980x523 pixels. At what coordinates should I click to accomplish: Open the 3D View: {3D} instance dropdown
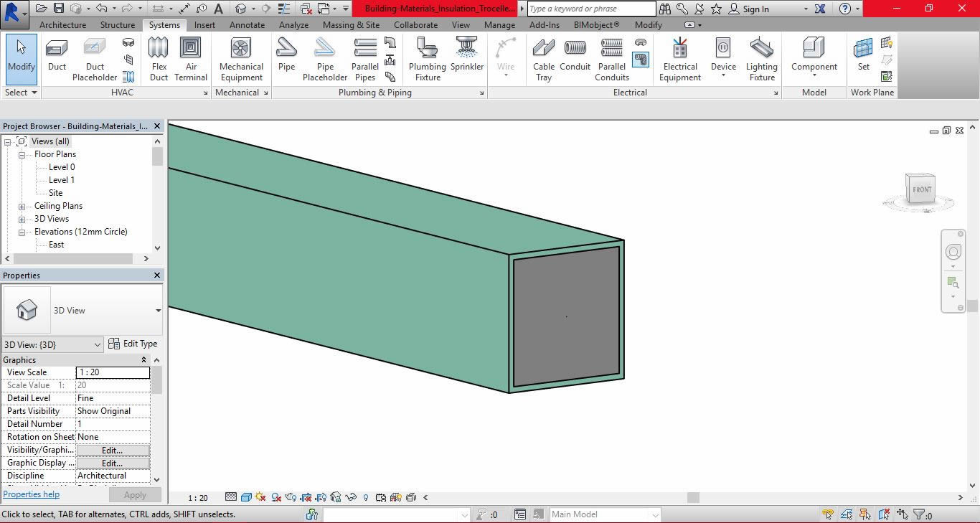coord(53,344)
